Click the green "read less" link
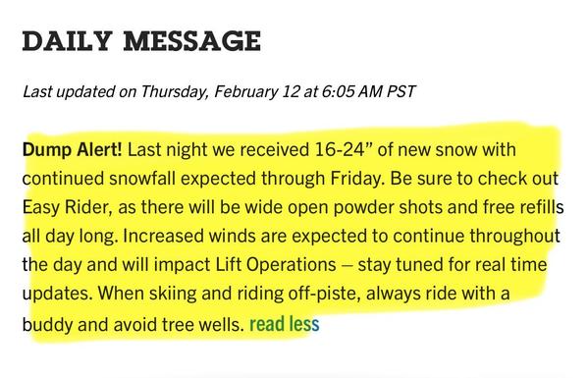 [x=285, y=324]
